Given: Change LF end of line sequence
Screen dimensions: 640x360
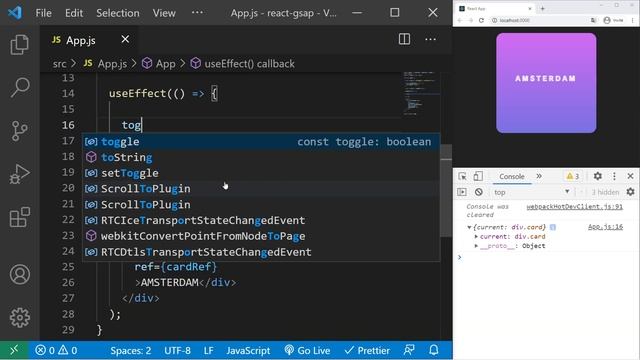Looking at the screenshot, I should (x=208, y=350).
